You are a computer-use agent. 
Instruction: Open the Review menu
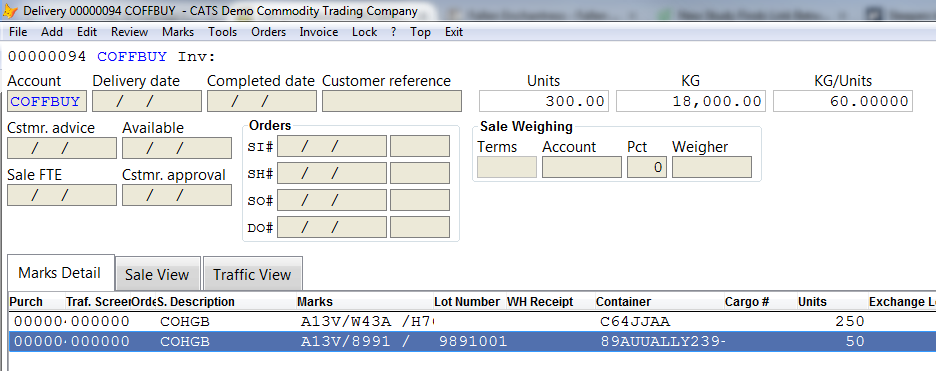(x=130, y=32)
